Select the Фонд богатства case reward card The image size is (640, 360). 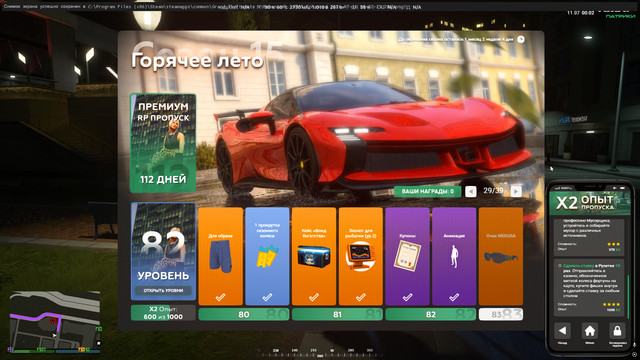[x=314, y=256]
